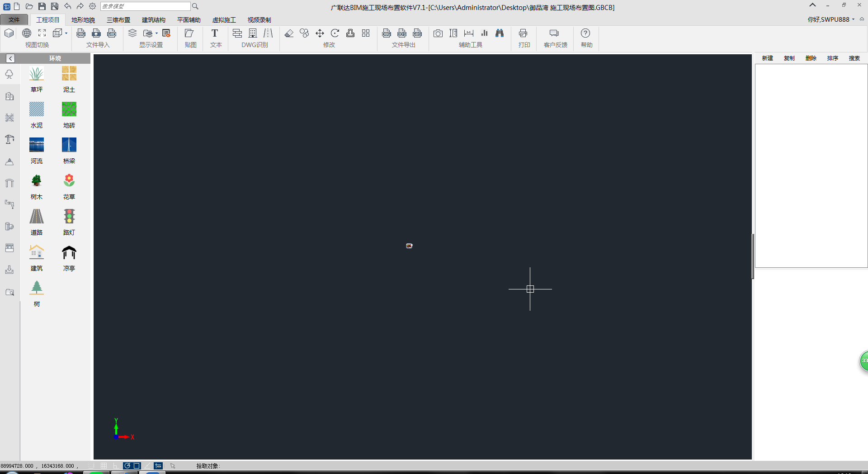Click the Undo arrow icon
This screenshot has height=474, width=868.
pyautogui.click(x=67, y=6)
